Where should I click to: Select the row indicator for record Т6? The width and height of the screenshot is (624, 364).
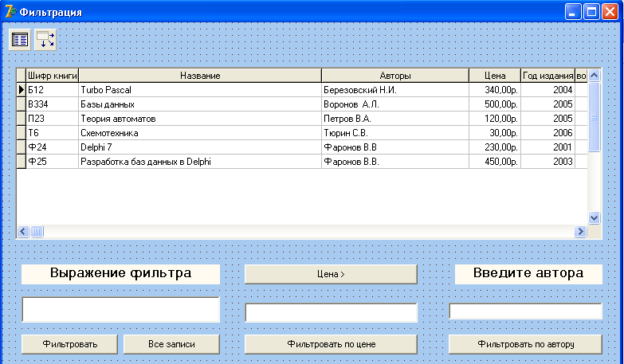pyautogui.click(x=21, y=133)
